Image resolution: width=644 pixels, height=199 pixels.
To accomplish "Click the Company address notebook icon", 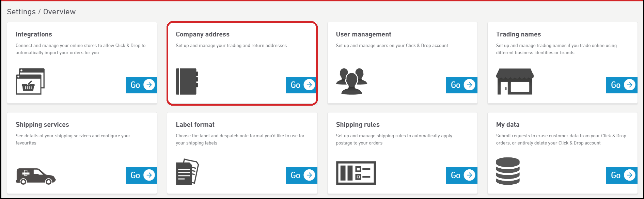I will click(187, 81).
